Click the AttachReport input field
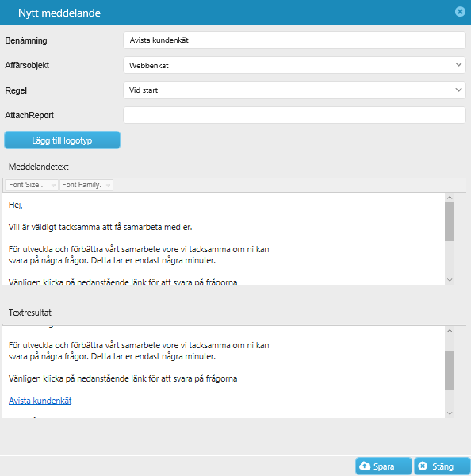This screenshot has height=476, width=471. pos(294,115)
